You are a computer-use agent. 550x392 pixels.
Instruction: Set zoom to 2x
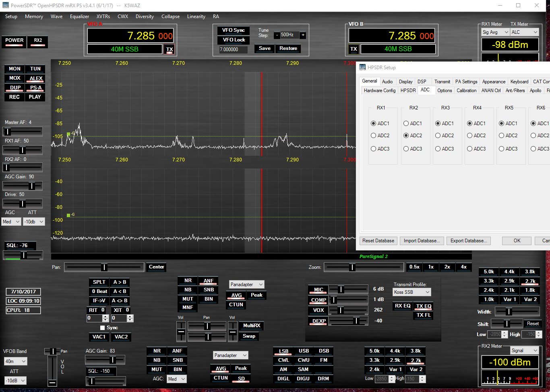447,267
